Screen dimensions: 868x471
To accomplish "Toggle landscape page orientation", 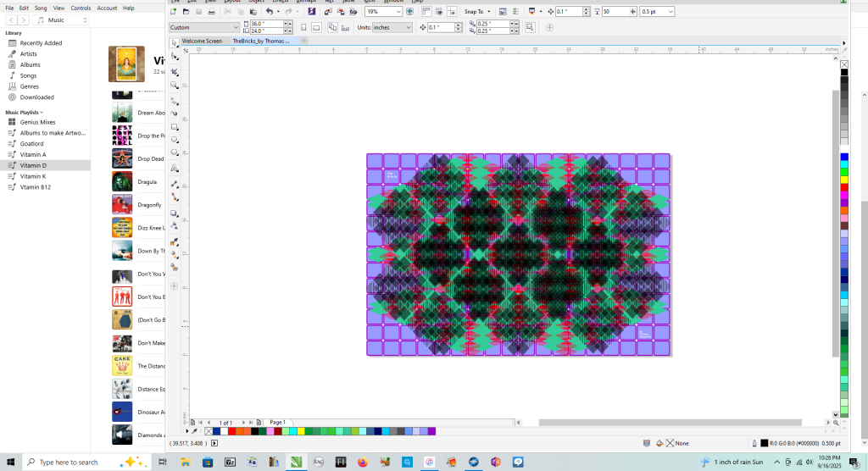I will [x=315, y=27].
